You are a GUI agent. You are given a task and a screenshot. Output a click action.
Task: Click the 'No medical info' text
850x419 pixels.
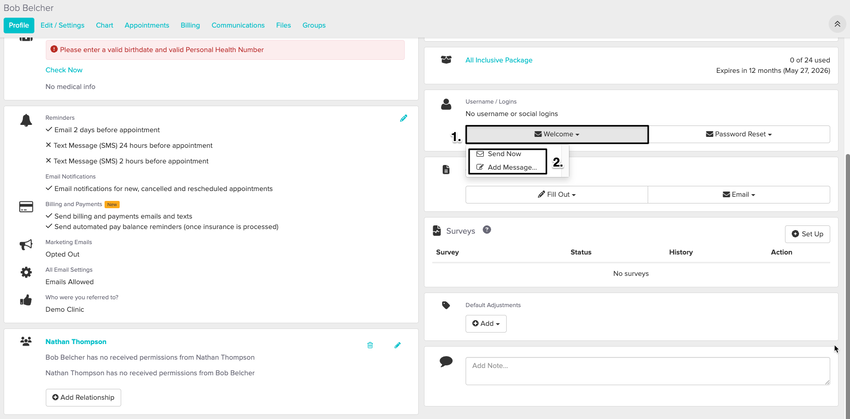[70, 87]
